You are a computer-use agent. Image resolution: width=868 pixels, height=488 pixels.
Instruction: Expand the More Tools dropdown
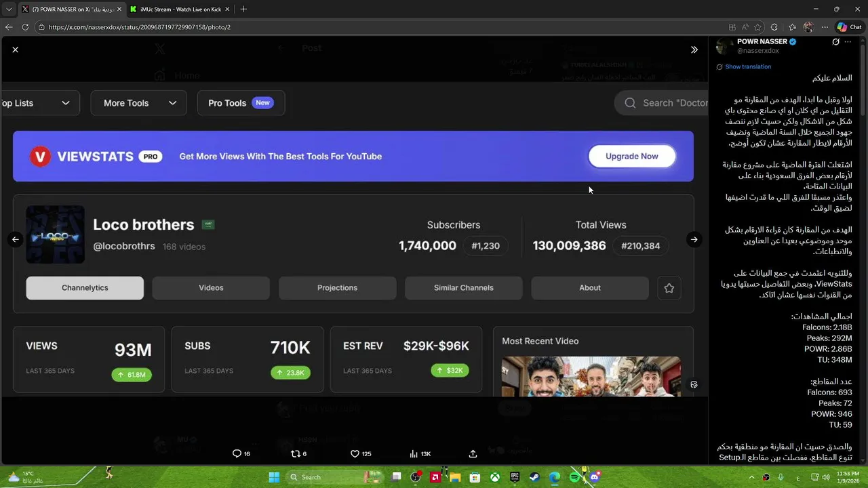pyautogui.click(x=139, y=103)
